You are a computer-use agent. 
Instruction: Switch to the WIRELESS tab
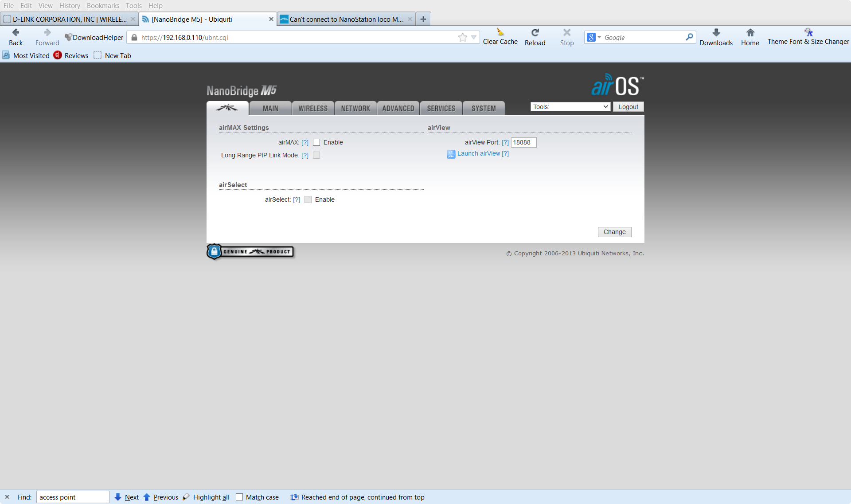pos(313,108)
